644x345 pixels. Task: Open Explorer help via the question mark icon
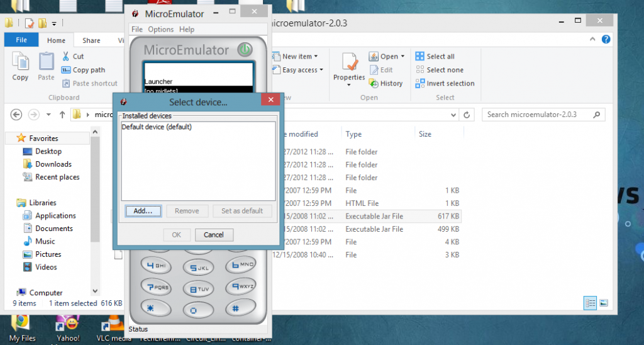click(606, 40)
